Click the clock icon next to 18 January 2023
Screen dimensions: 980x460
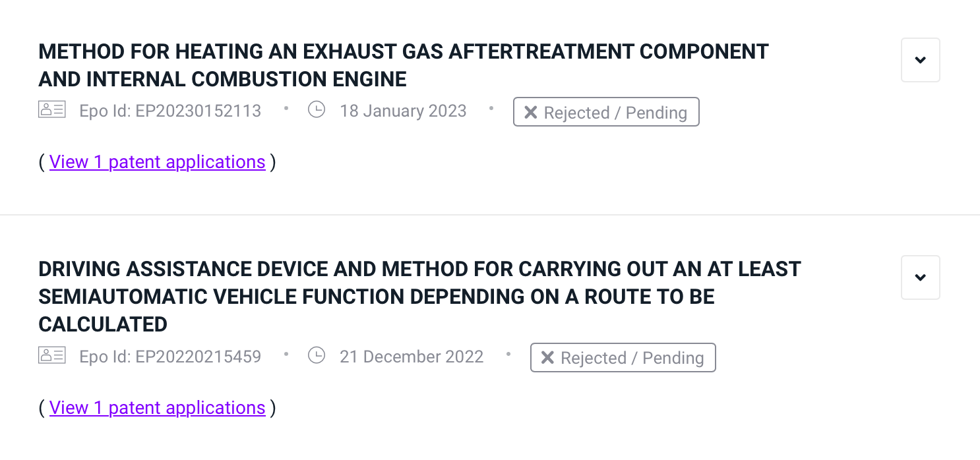(x=317, y=110)
